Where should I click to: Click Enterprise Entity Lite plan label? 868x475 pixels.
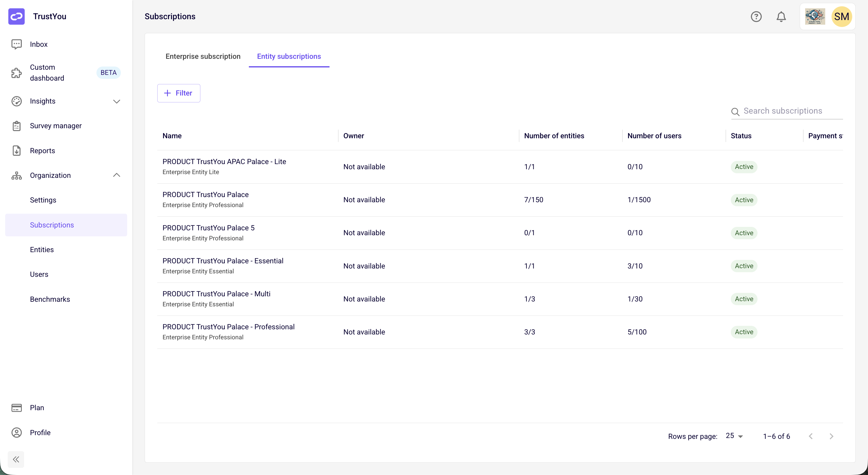coord(190,172)
